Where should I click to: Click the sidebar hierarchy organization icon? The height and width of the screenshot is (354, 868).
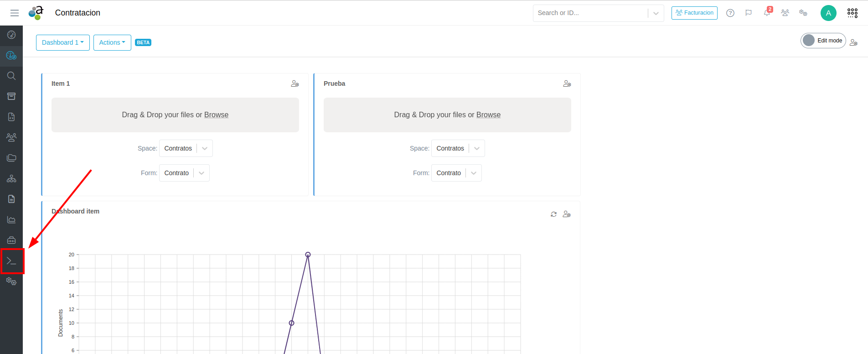(x=11, y=178)
